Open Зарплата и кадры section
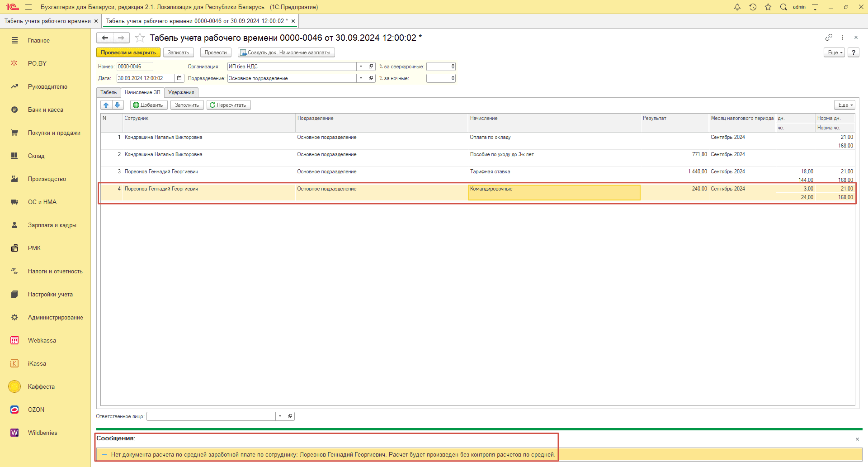The width and height of the screenshot is (868, 467). tap(52, 225)
